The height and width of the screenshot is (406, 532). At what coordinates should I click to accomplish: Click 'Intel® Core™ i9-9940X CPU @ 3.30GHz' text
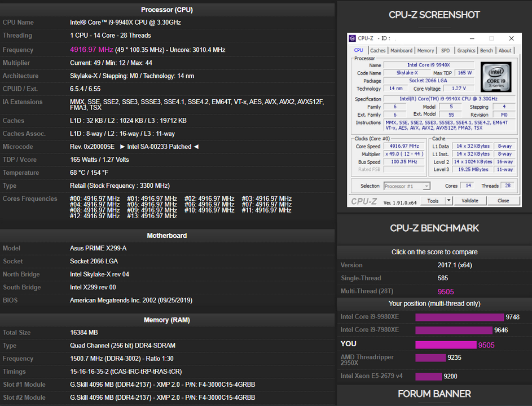coord(125,23)
